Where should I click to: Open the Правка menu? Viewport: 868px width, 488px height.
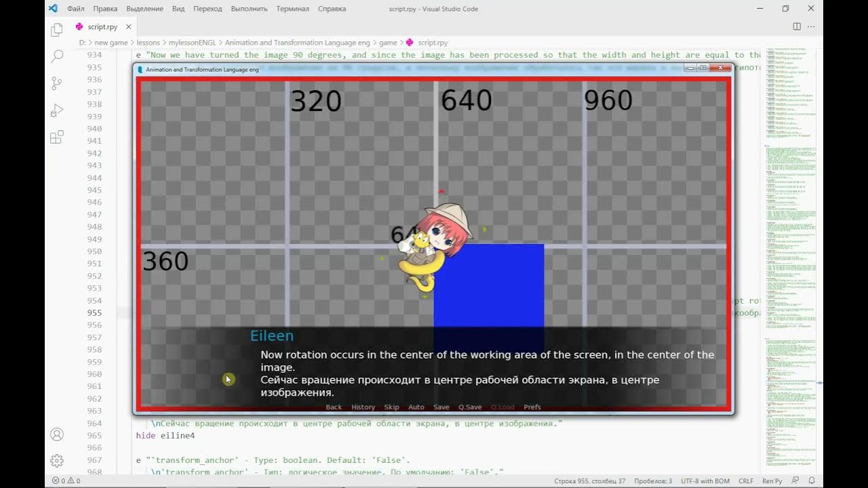point(105,9)
